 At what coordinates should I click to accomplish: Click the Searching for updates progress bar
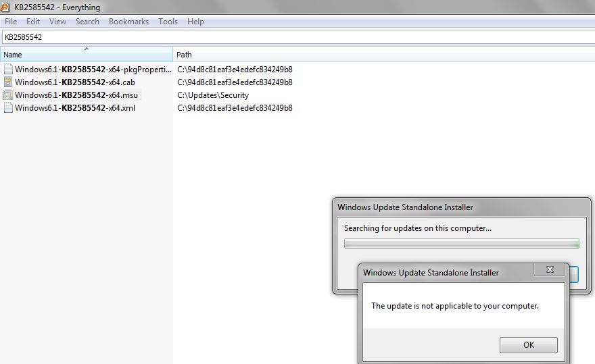(x=461, y=243)
